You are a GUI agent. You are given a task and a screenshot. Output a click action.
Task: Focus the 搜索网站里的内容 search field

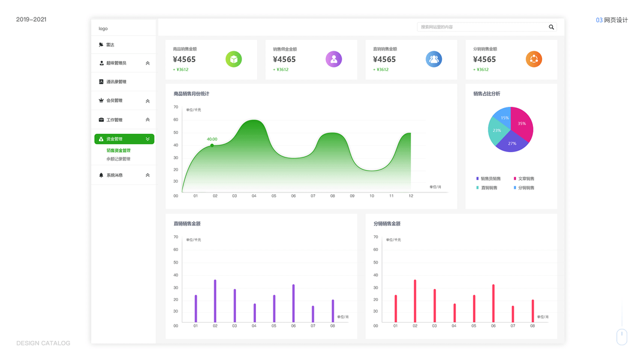tap(486, 27)
